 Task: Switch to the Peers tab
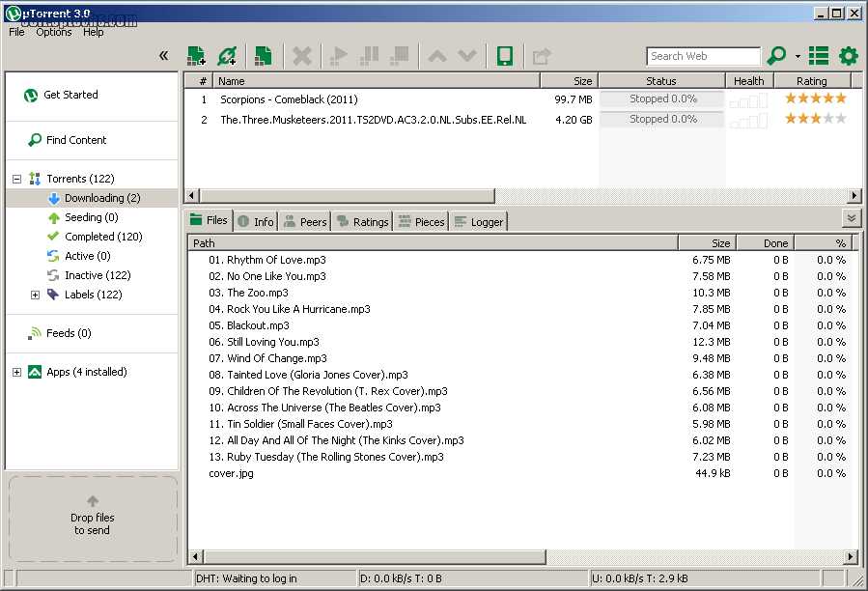(304, 221)
